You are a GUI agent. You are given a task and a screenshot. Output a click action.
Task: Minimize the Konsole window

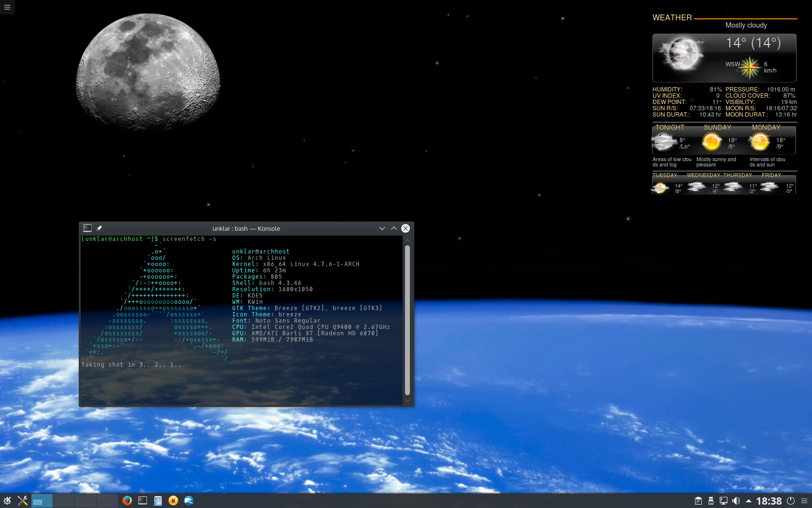click(x=382, y=228)
